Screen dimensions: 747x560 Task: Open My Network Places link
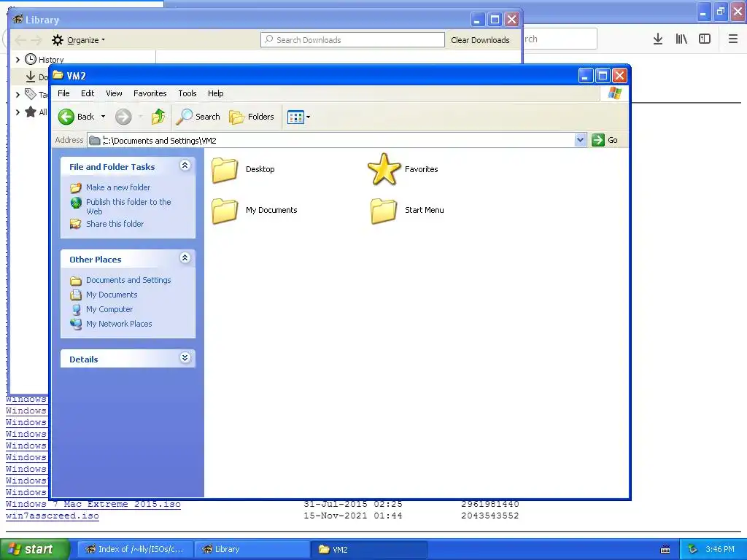tap(119, 324)
